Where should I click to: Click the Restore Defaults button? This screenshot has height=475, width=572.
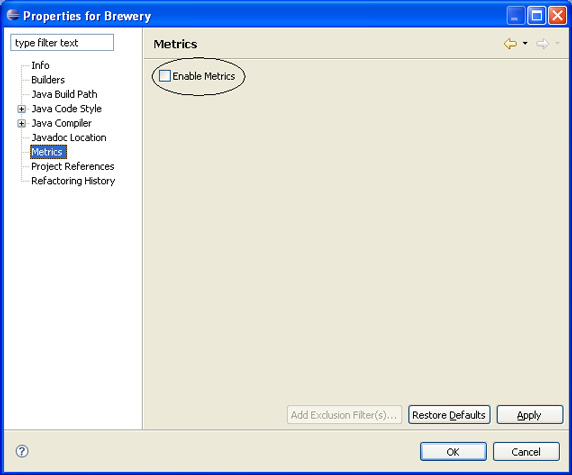[449, 415]
